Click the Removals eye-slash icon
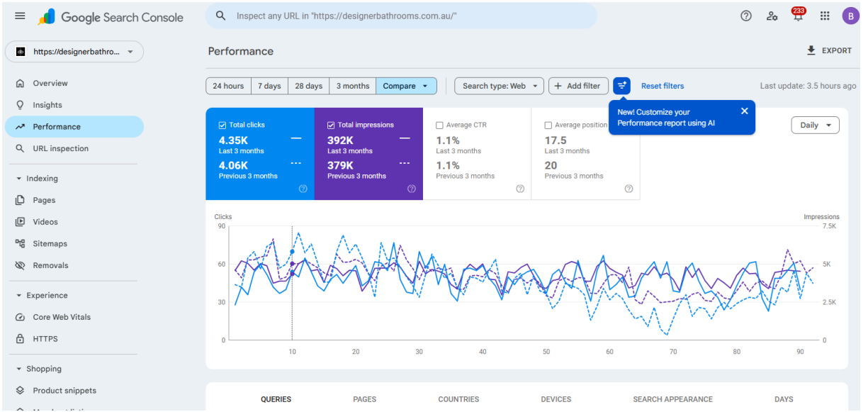This screenshot has height=412, width=868. [x=20, y=266]
